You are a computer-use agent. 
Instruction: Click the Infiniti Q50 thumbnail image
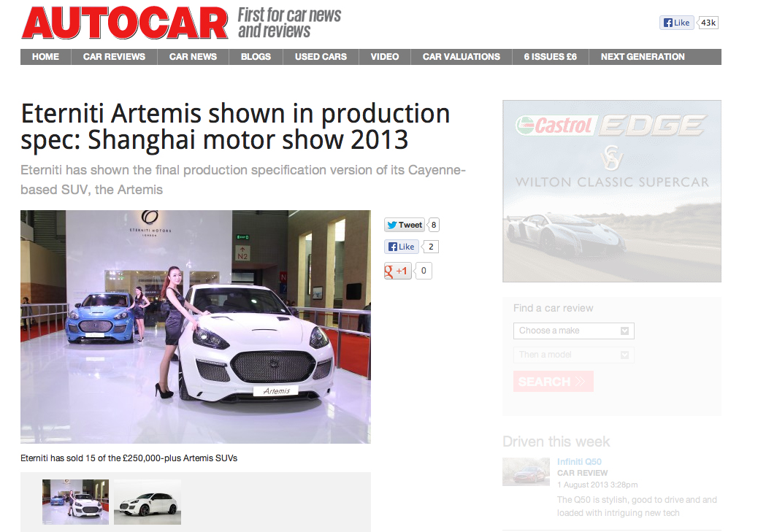coord(526,471)
